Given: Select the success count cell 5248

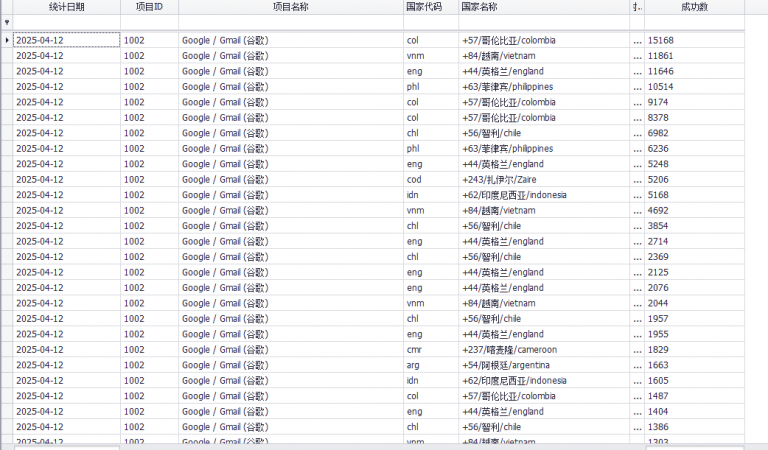Looking at the screenshot, I should click(694, 164).
